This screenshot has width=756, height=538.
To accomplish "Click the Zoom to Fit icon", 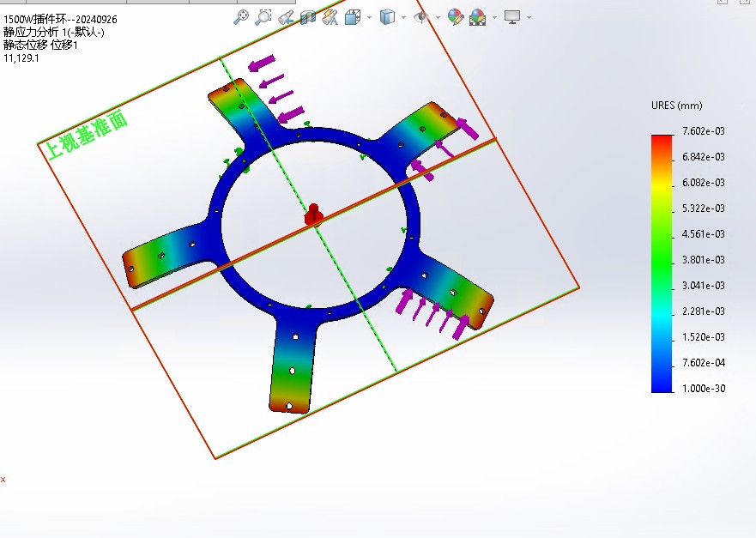I will click(240, 17).
